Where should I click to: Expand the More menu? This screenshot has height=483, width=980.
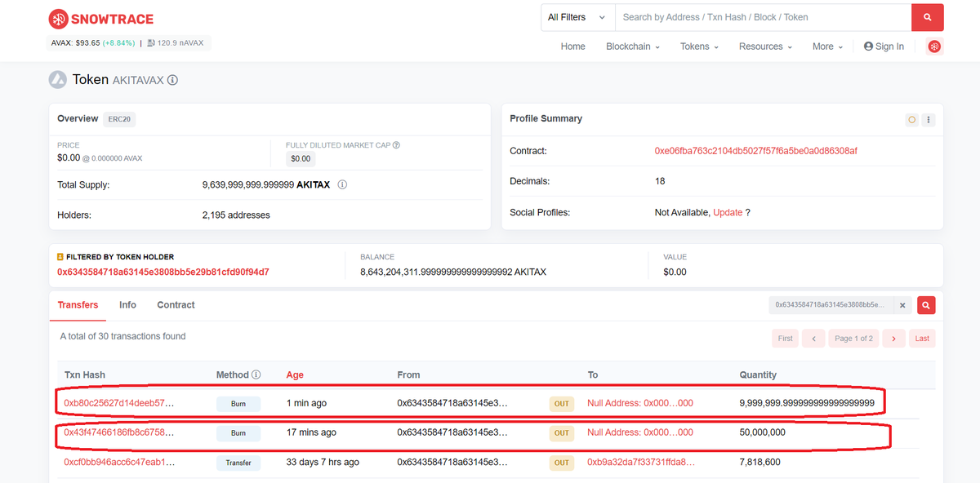[x=828, y=47]
